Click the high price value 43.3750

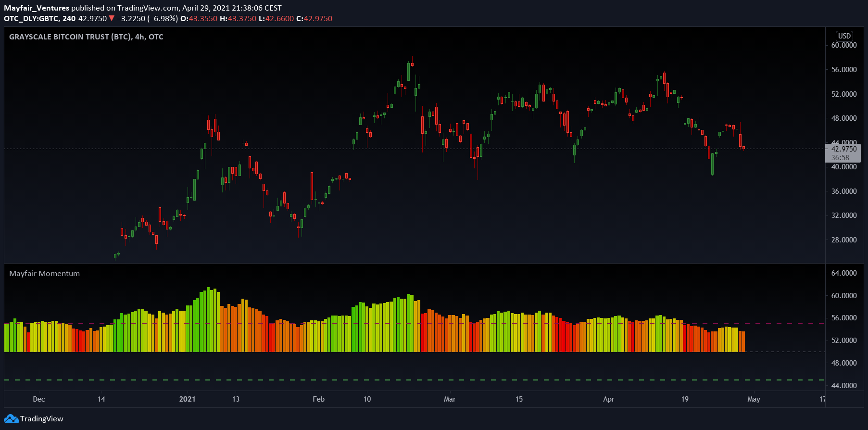coord(242,18)
